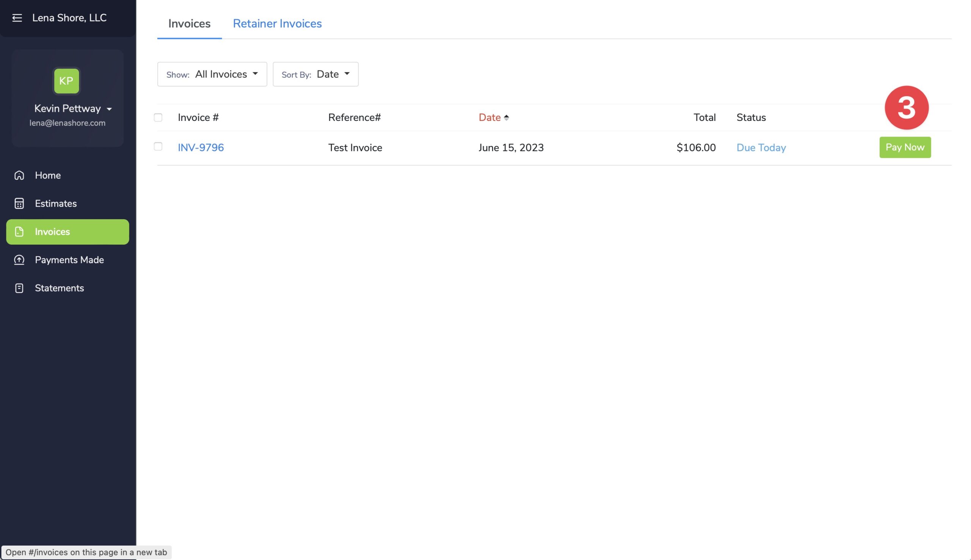Open Payments Made in sidebar
Image resolution: width=971 pixels, height=560 pixels.
coord(68,260)
